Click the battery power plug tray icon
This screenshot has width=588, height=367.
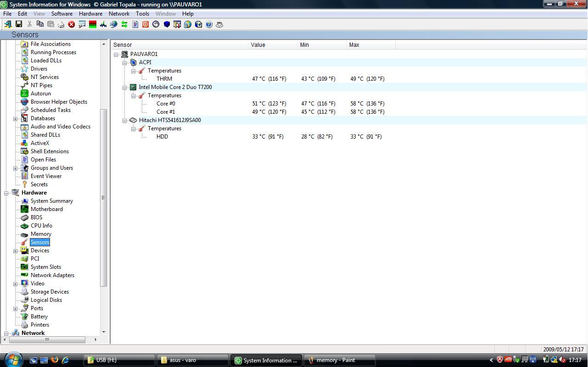[546, 360]
